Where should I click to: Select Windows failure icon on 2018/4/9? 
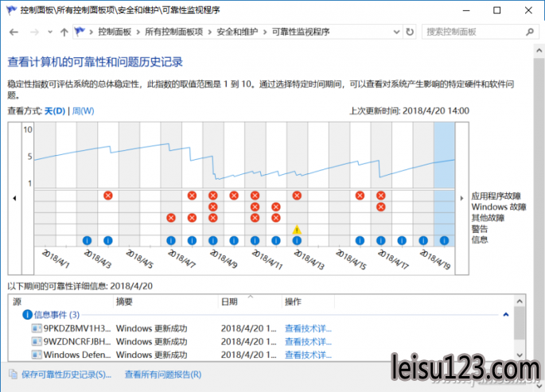[213, 207]
